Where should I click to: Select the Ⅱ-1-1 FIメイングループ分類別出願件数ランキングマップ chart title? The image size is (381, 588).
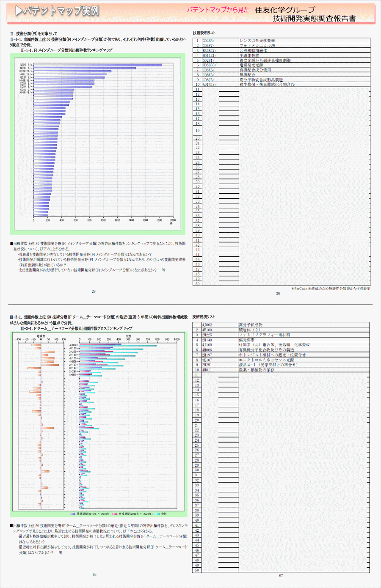66,50
